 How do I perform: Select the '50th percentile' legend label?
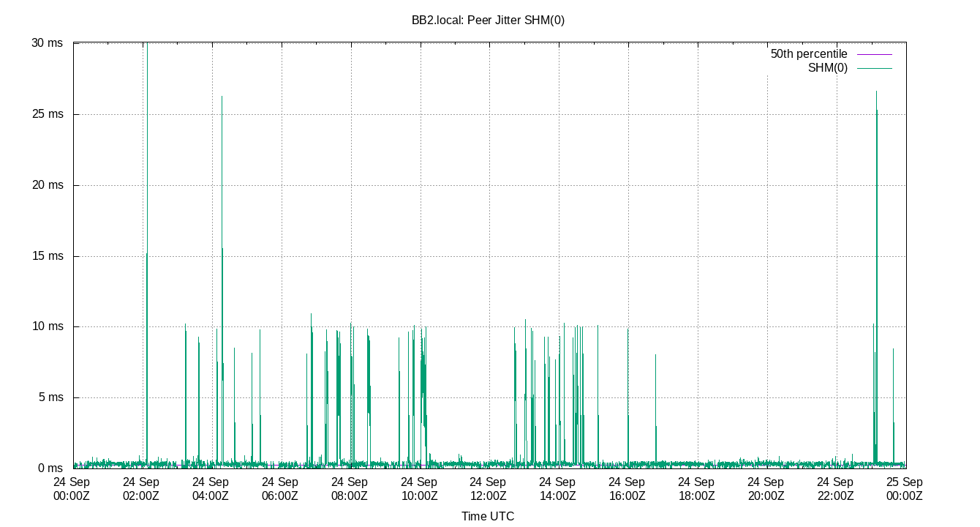pyautogui.click(x=809, y=54)
